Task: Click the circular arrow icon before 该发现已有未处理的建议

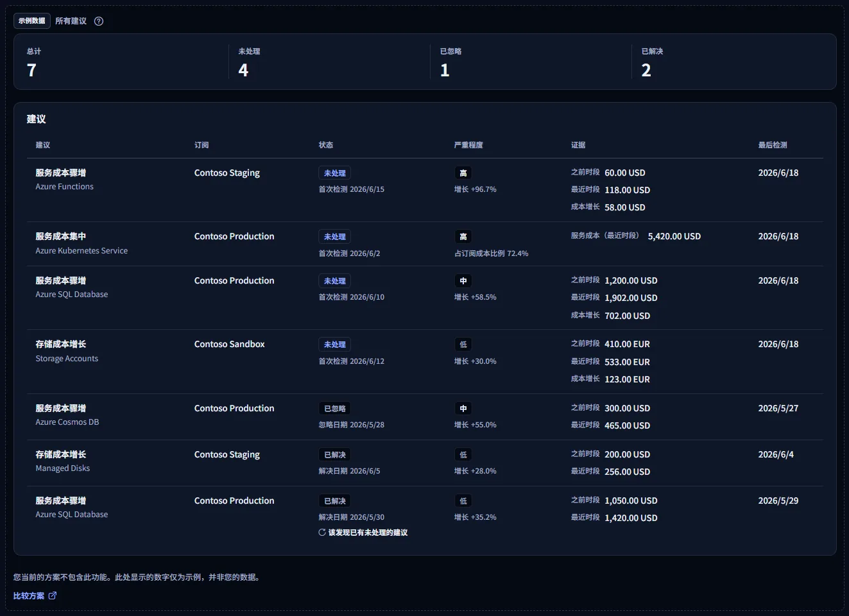Action: pyautogui.click(x=322, y=533)
